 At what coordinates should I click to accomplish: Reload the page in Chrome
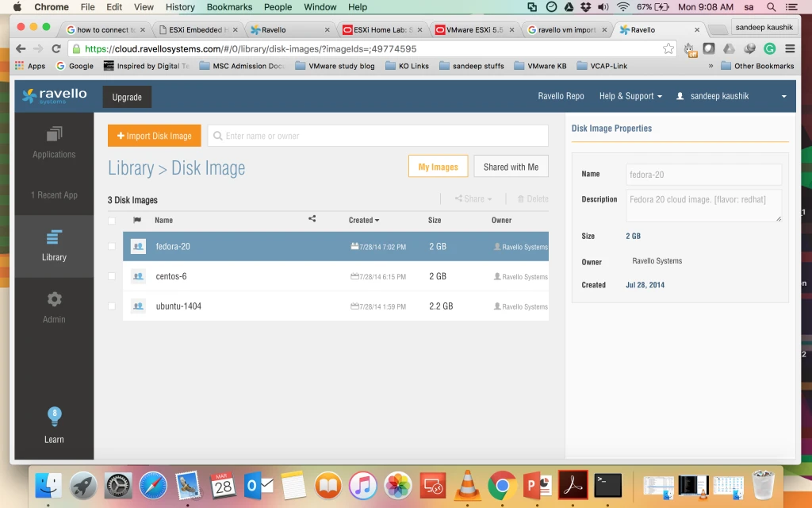pos(56,48)
